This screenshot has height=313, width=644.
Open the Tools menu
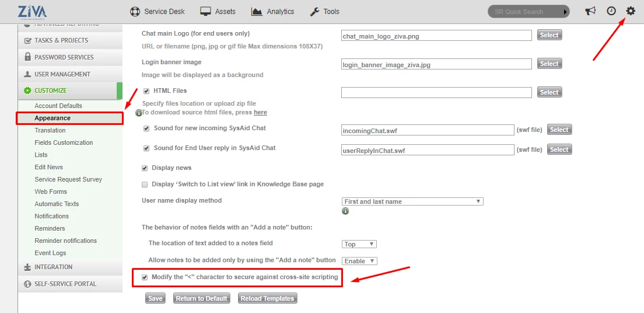(324, 12)
